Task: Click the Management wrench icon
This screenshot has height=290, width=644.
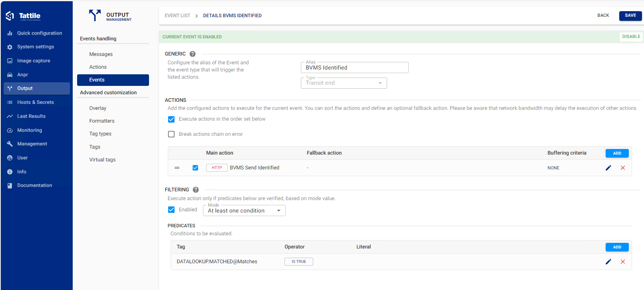Action: 10,144
